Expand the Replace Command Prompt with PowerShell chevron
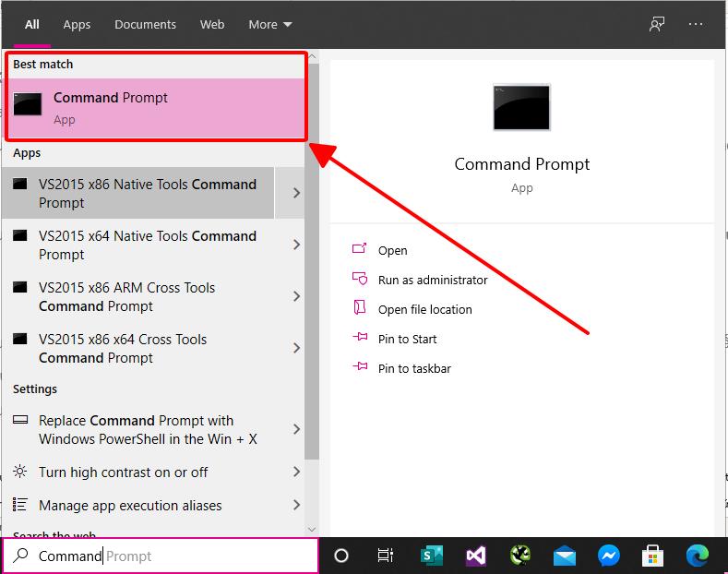The height and width of the screenshot is (574, 728). pyautogui.click(x=296, y=429)
